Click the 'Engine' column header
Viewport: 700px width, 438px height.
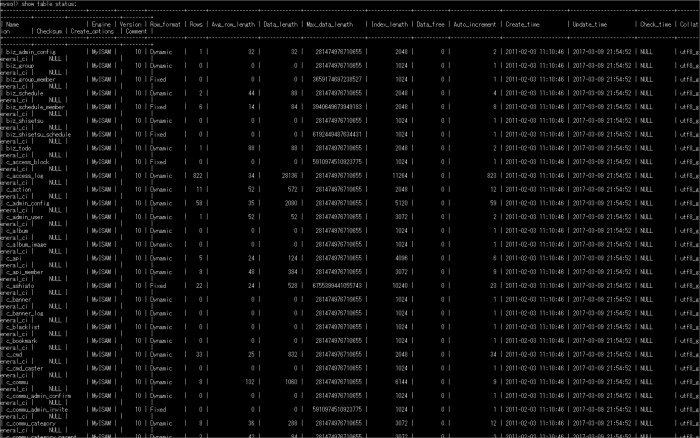(x=101, y=25)
